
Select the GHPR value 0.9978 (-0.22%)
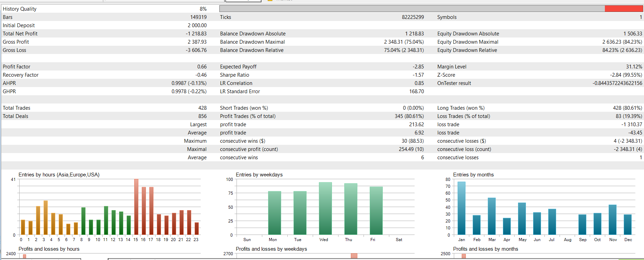coord(189,91)
